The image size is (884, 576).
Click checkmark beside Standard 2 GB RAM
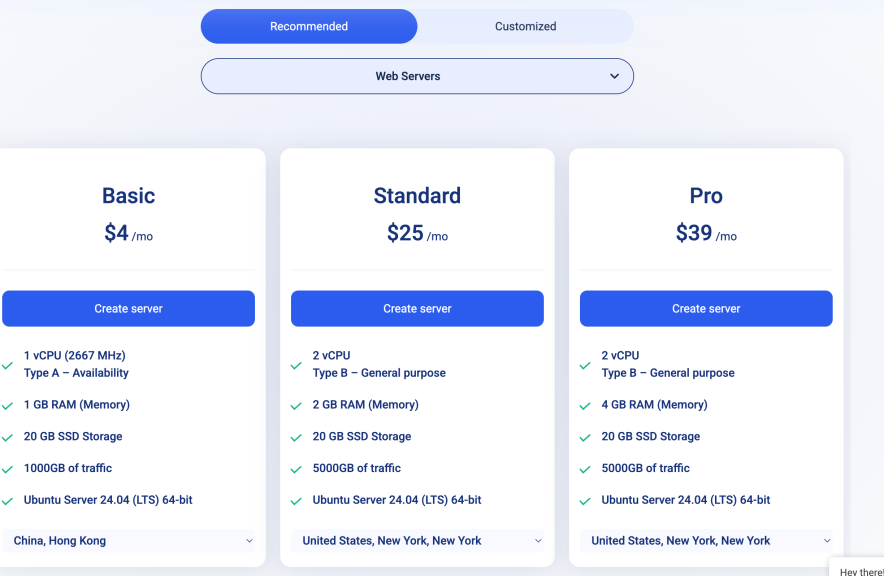tap(296, 406)
